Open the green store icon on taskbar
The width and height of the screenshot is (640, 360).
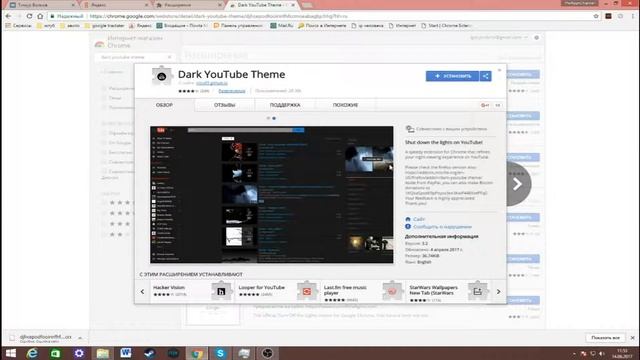pyautogui.click(x=56, y=353)
